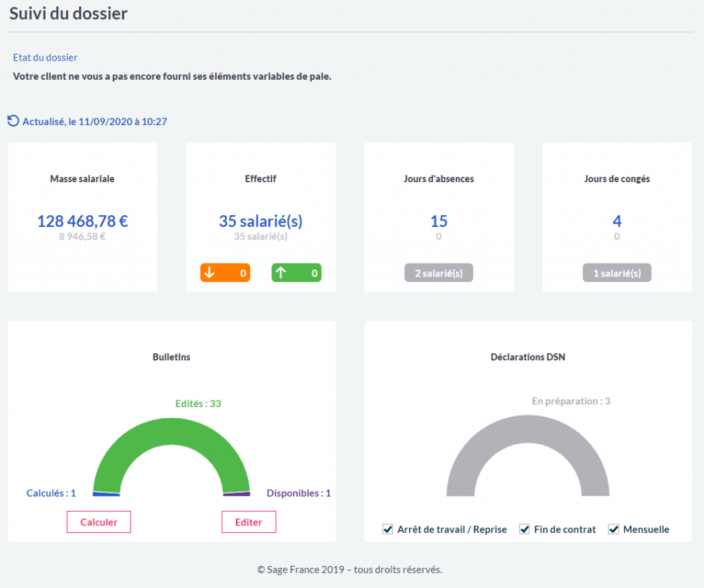The height and width of the screenshot is (588, 704).
Task: Click the En préparation : 3 label
Action: click(571, 401)
